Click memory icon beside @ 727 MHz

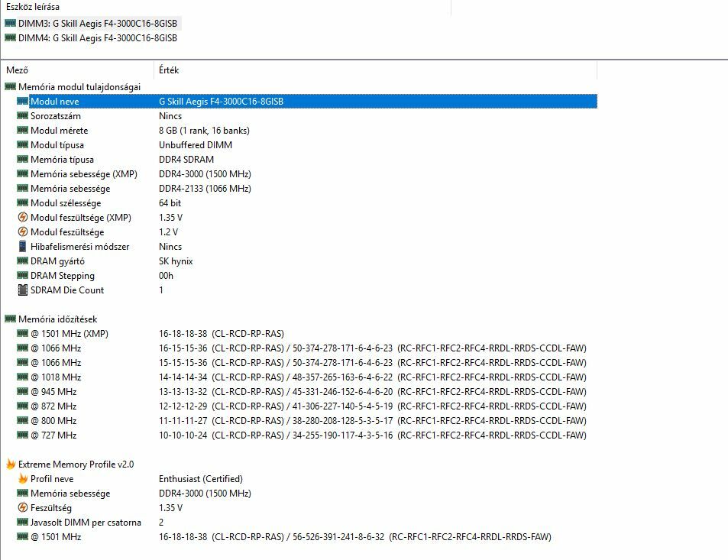tap(22, 435)
